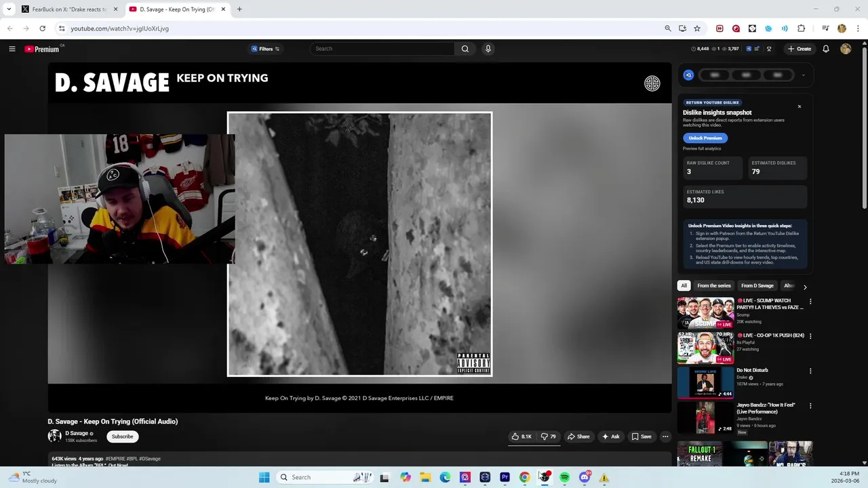Open zoom magnifier icon in address bar
Image resolution: width=868 pixels, height=488 pixels.
[668, 28]
